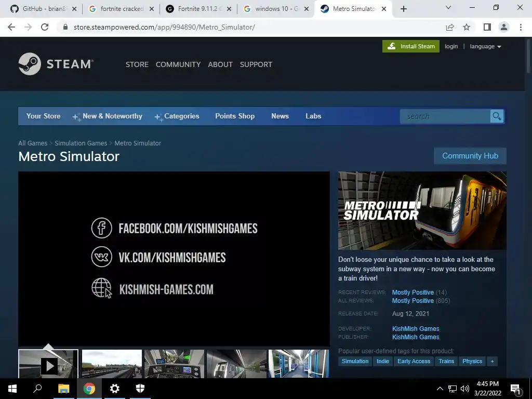Viewport: 532px width, 399px height.
Task: Select the Trains tag
Action: [446, 362]
